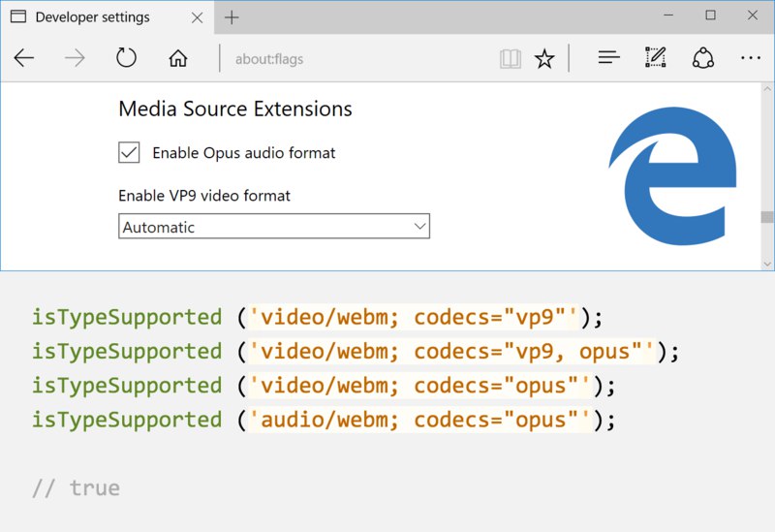Screen dimensions: 775x532
Task: Uncheck Enable Opus audio format checkbox
Action: tap(129, 152)
